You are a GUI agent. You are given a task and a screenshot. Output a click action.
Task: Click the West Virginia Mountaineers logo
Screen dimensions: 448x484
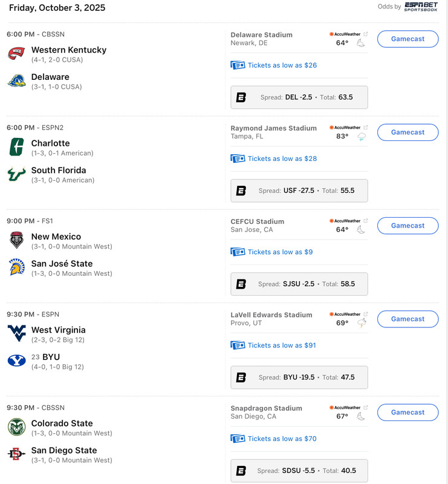coord(16,333)
